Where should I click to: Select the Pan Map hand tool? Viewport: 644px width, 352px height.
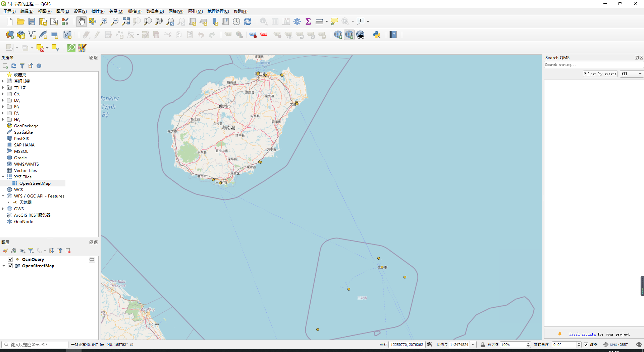pyautogui.click(x=82, y=21)
